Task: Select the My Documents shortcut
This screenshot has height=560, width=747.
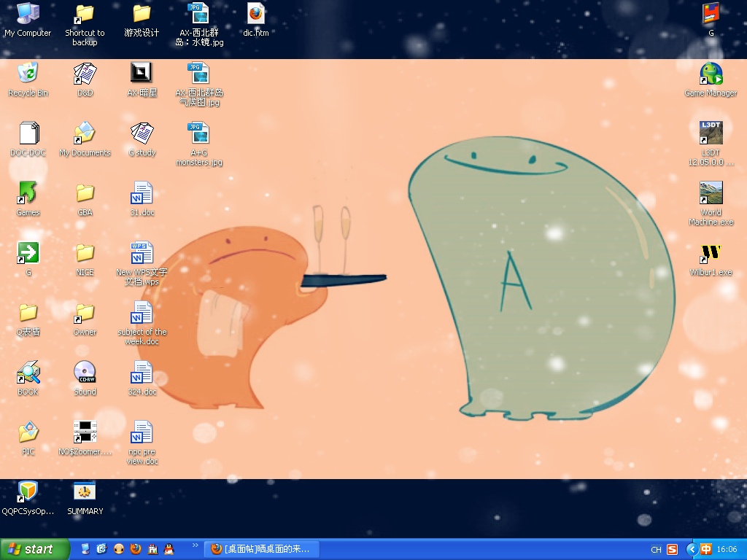Action: pyautogui.click(x=85, y=139)
